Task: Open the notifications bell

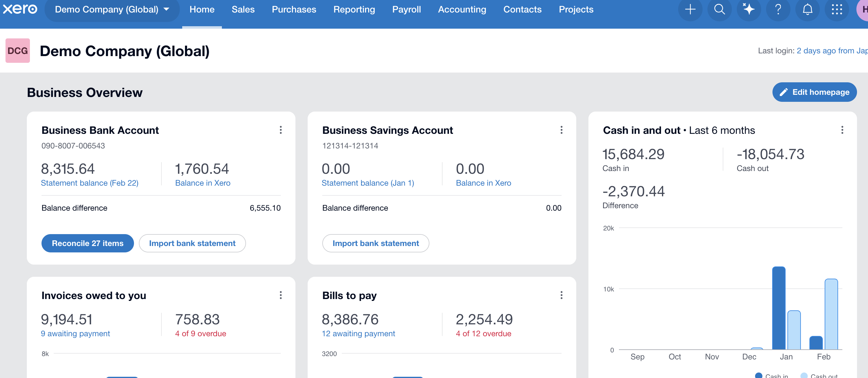Action: tap(807, 9)
